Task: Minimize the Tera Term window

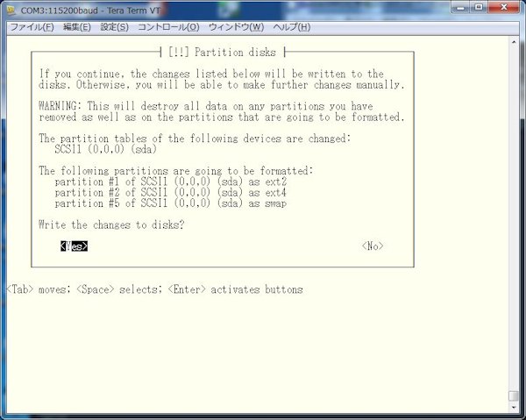Action: click(x=461, y=7)
